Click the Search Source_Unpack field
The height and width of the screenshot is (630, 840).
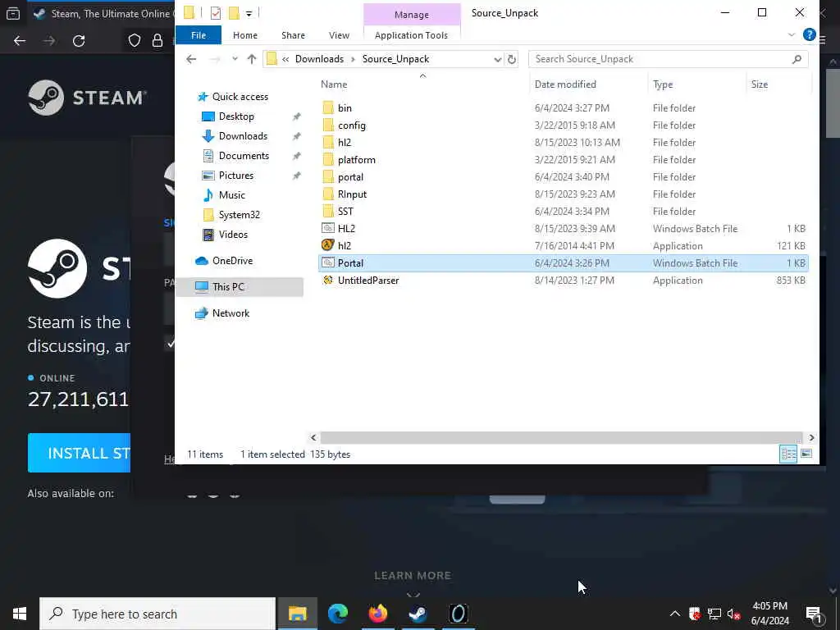668,59
